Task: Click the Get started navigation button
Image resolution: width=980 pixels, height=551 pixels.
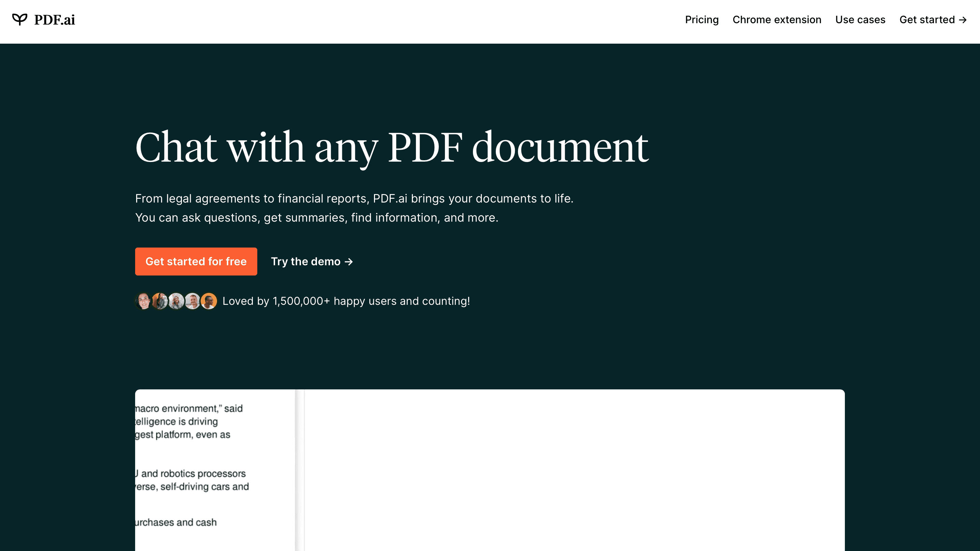Action: (934, 19)
